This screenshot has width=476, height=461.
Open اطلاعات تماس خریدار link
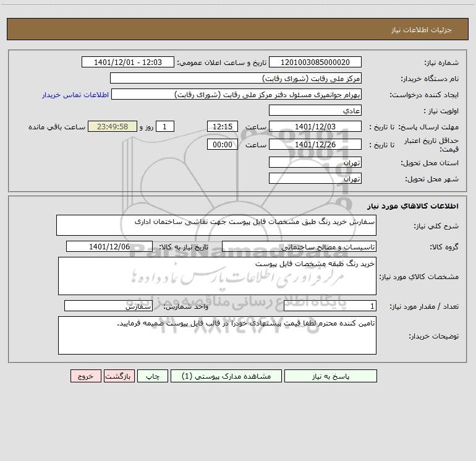click(75, 95)
